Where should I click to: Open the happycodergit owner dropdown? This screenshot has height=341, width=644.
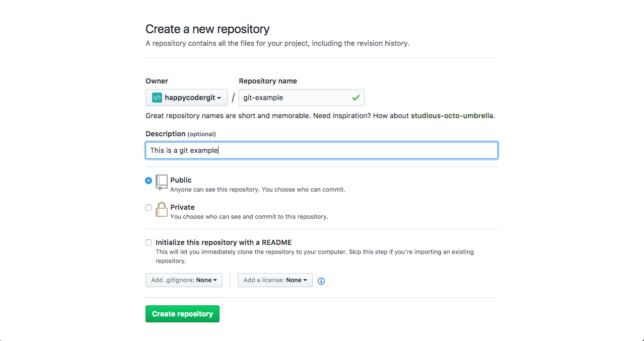tap(186, 97)
